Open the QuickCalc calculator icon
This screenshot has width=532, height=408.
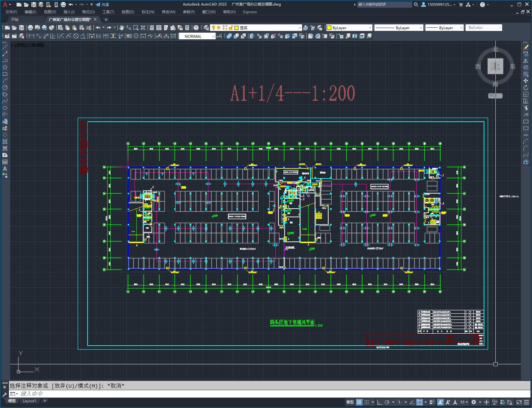[187, 28]
